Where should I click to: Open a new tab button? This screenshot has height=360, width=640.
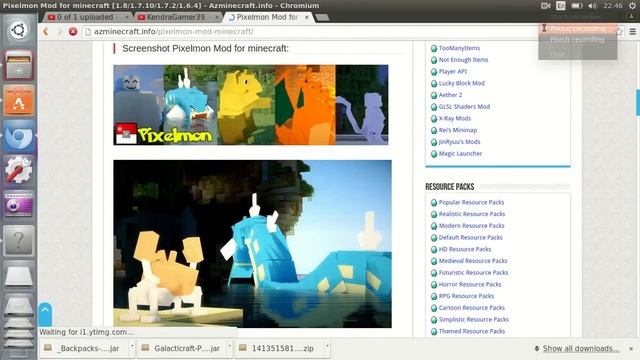tap(322, 17)
